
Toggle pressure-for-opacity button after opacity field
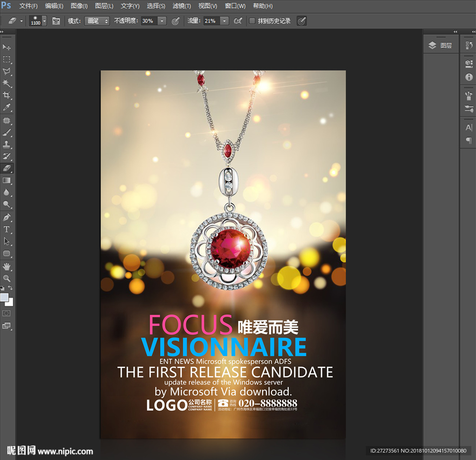(x=175, y=21)
